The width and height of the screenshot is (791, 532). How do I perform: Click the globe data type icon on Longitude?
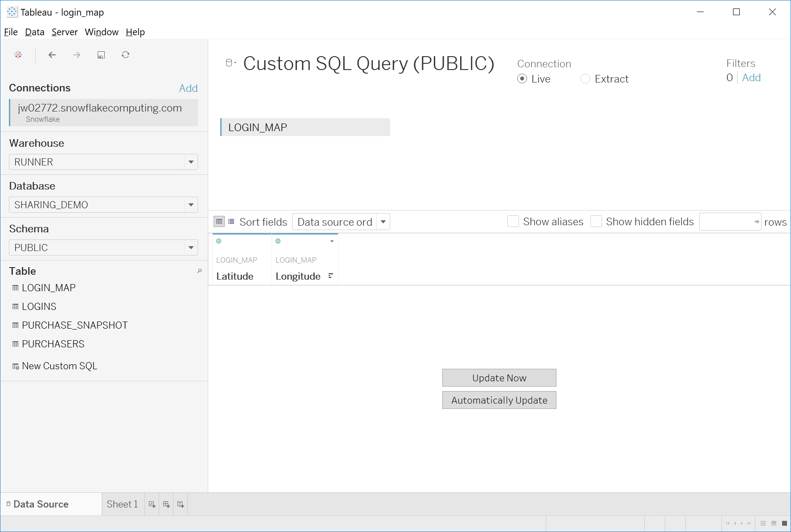pyautogui.click(x=278, y=241)
